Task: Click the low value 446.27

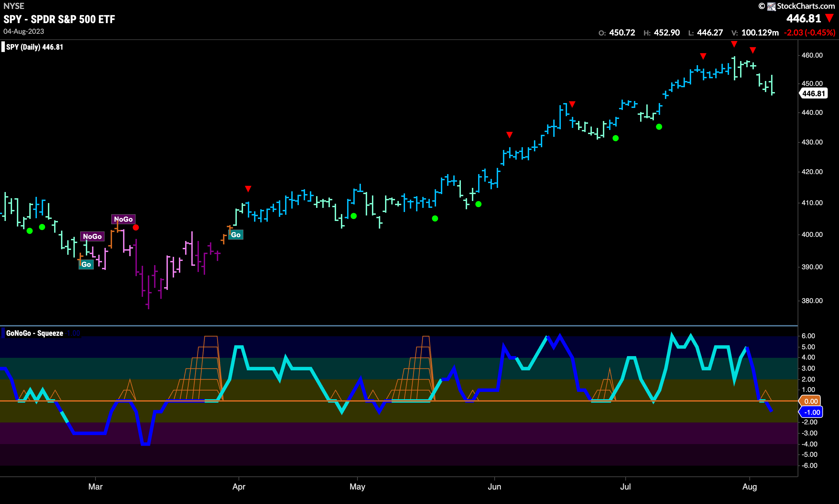Action: (710, 33)
